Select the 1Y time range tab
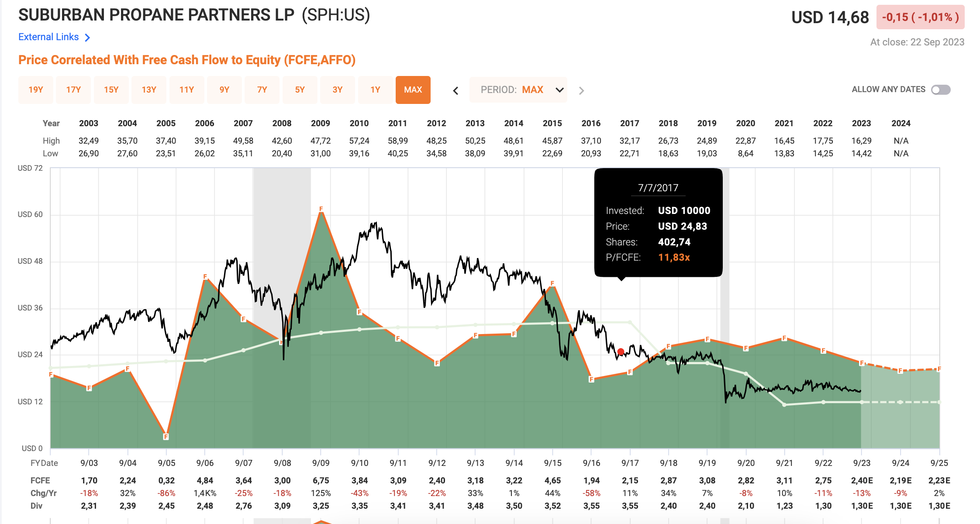The width and height of the screenshot is (980, 524). click(376, 90)
